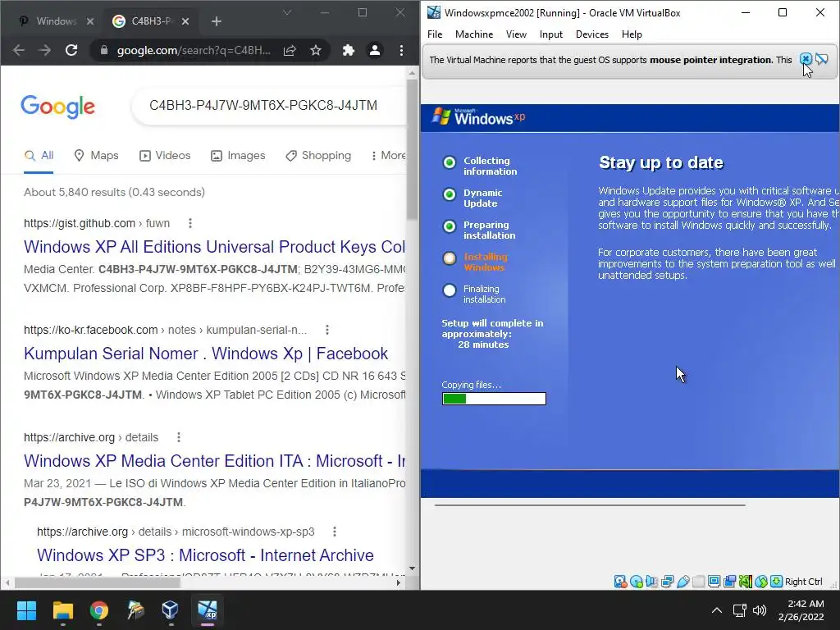Click Chrome page horizontal scrollbar thumb
The image size is (840, 630).
pyautogui.click(x=98, y=583)
